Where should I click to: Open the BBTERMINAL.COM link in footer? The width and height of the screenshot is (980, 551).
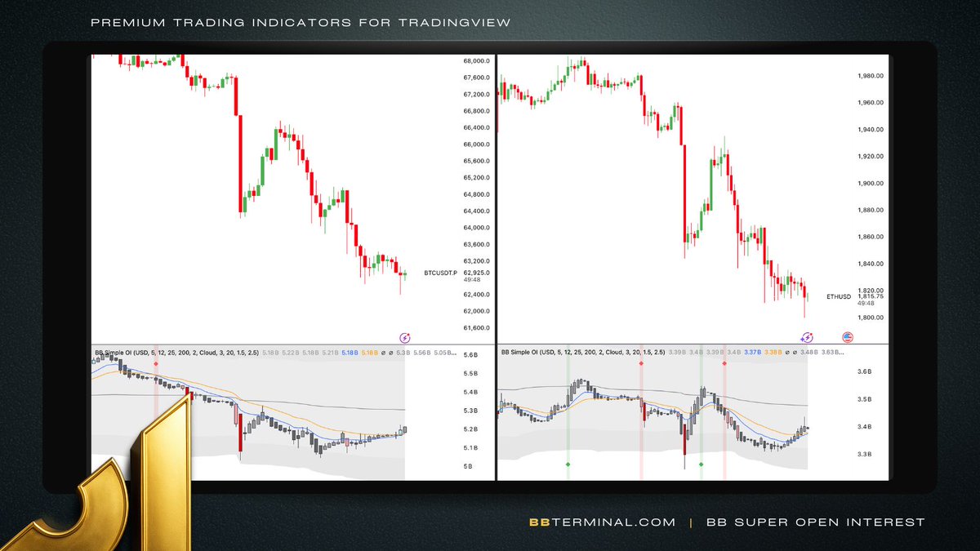coord(602,522)
